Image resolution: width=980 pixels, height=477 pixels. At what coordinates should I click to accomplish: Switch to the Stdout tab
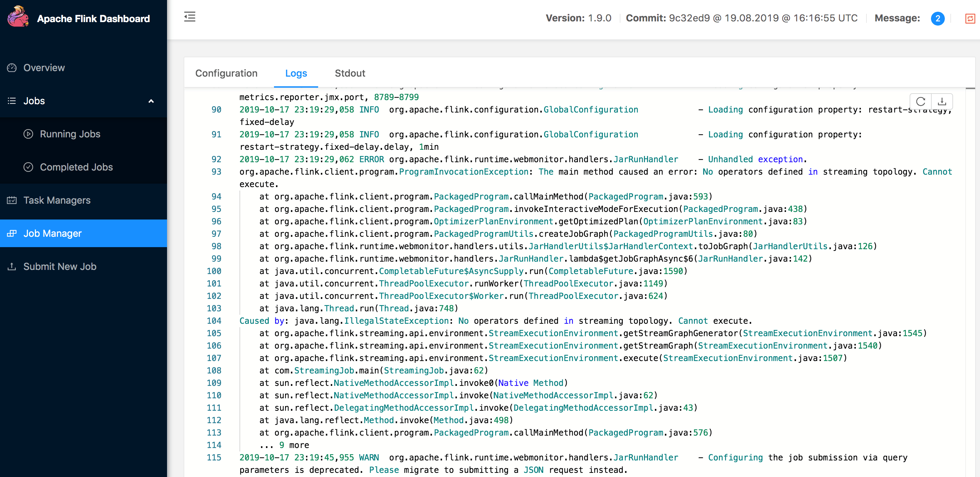tap(350, 73)
